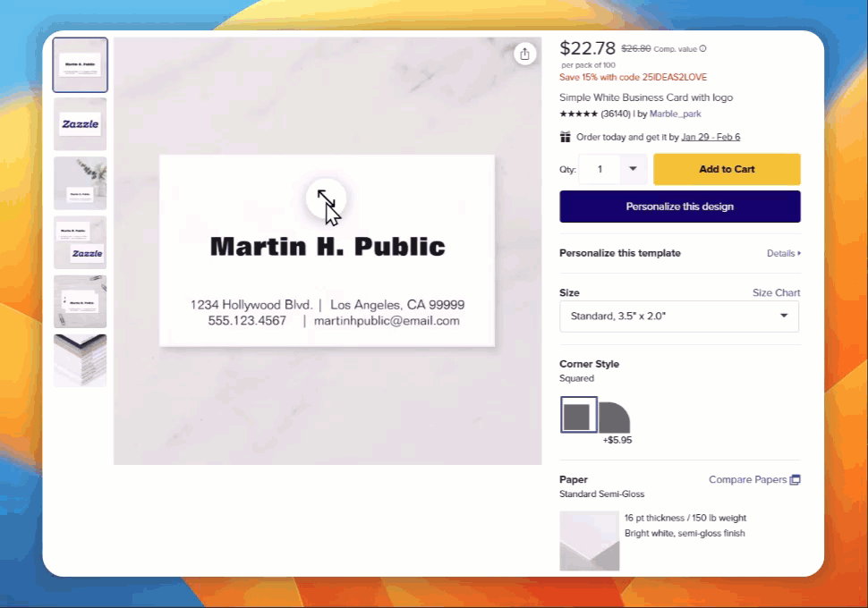Viewport: 868px width, 608px height.
Task: Click the share icon above product image
Action: click(525, 54)
